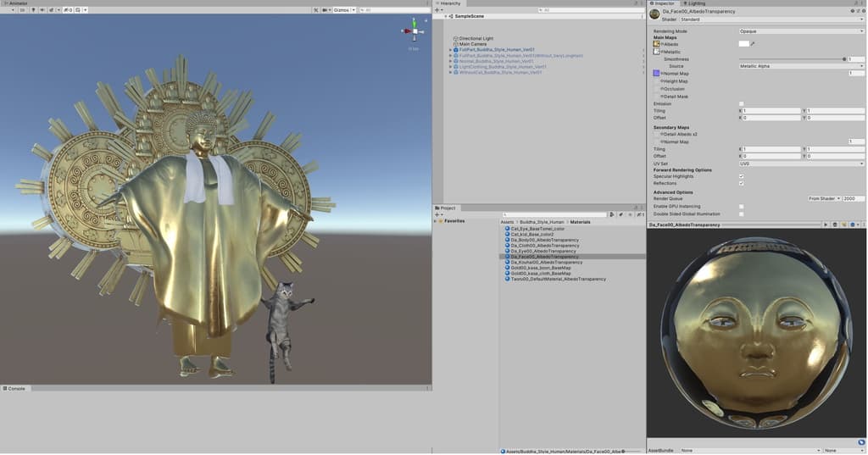Uncheck Specular Highlights option
Image resolution: width=868 pixels, height=455 pixels.
pyautogui.click(x=742, y=176)
